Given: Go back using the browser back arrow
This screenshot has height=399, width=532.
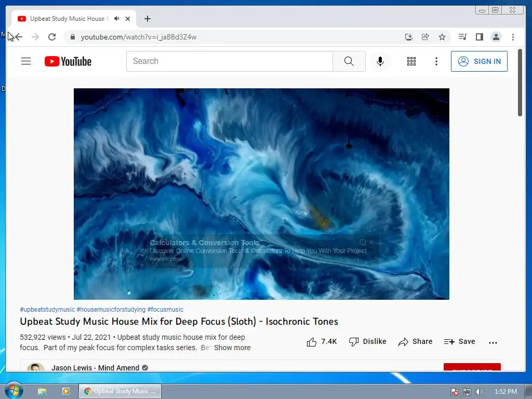Looking at the screenshot, I should pyautogui.click(x=19, y=37).
